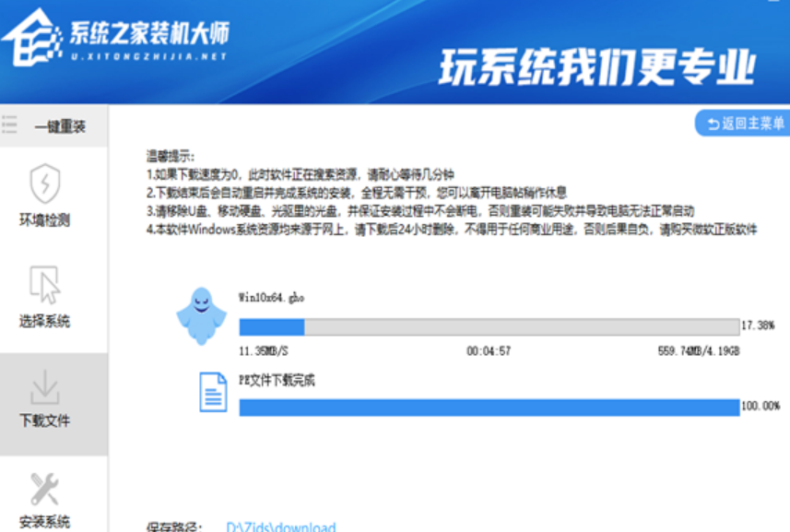790x532 pixels.
Task: Click the 下载文件 download arrow icon
Action: (44, 387)
